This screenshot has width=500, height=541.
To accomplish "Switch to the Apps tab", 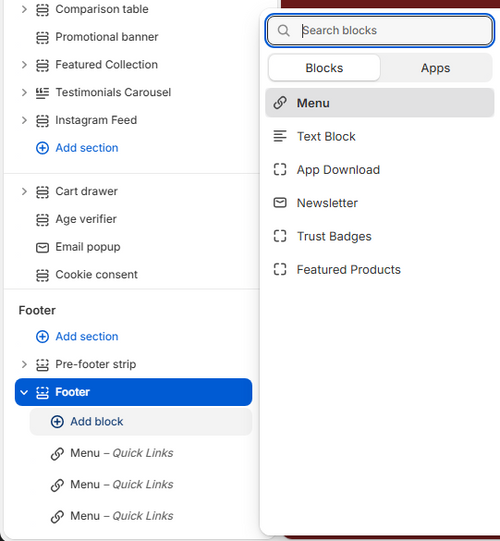I will point(435,68).
